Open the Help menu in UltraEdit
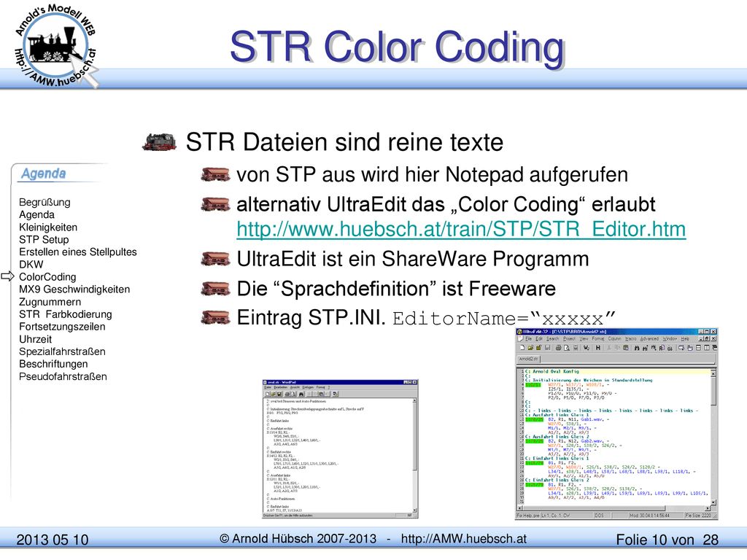This screenshot has height=560, width=747. [685, 338]
